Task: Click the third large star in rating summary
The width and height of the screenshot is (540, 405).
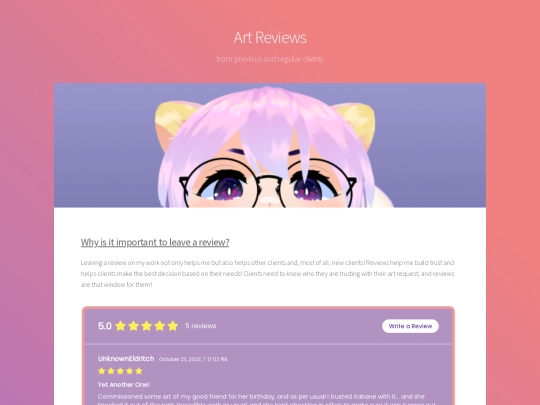Action: point(146,326)
